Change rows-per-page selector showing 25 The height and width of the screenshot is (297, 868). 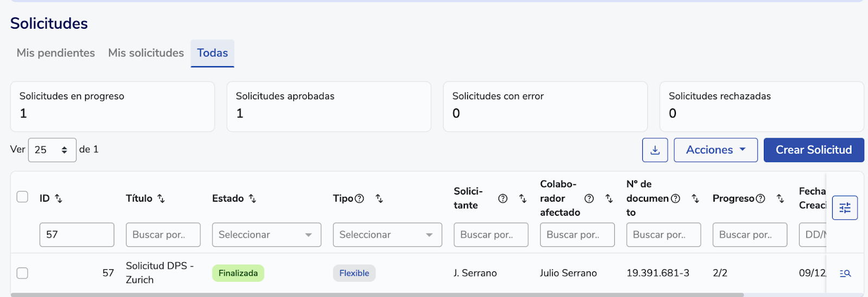pyautogui.click(x=52, y=150)
